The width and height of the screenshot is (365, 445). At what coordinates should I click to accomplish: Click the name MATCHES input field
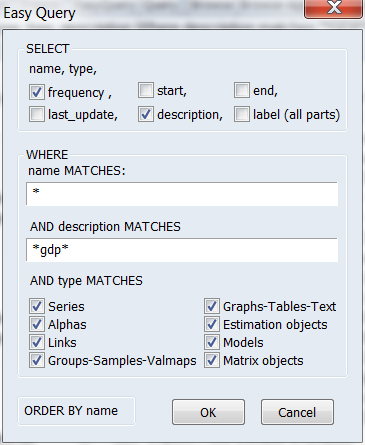182,194
